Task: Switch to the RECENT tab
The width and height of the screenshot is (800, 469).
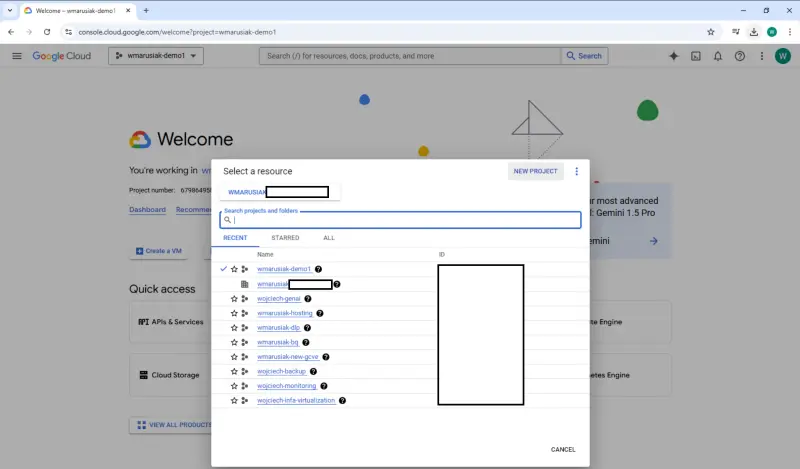Action: point(235,238)
